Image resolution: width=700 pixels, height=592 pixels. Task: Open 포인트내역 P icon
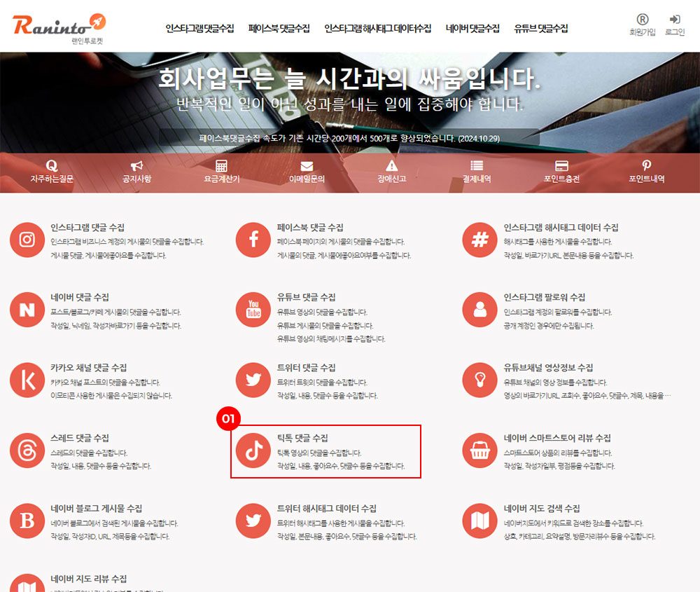[646, 166]
